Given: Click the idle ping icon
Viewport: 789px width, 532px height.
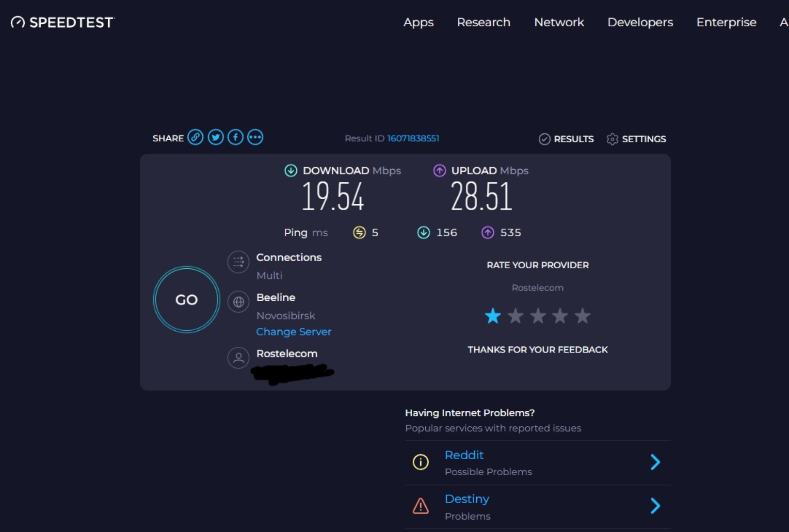Looking at the screenshot, I should [360, 233].
